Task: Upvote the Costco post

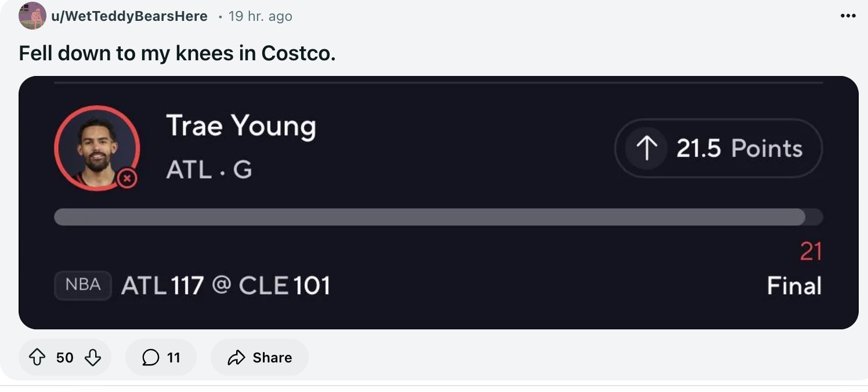Action: 37,358
